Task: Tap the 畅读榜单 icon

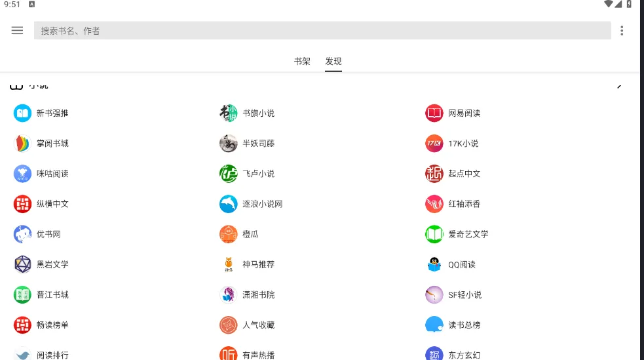Action: pyautogui.click(x=22, y=325)
